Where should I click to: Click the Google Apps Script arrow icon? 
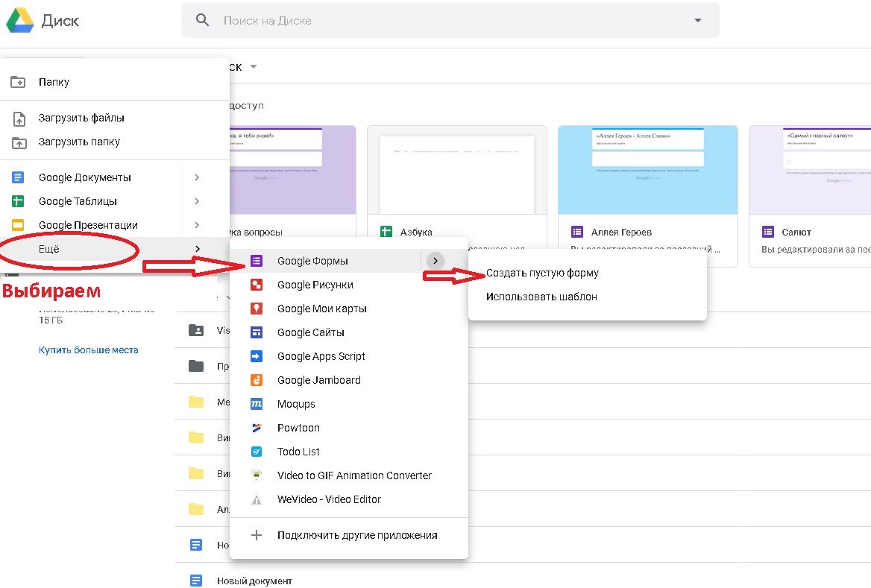tap(256, 356)
